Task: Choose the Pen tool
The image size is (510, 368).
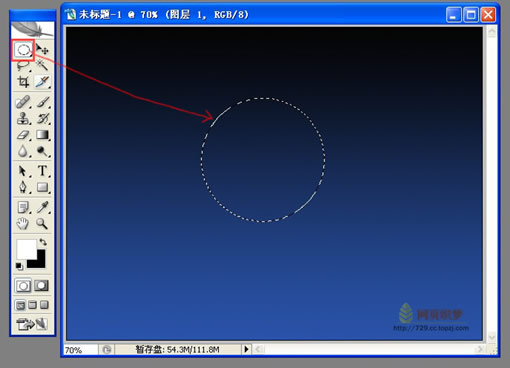Action: 23,187
